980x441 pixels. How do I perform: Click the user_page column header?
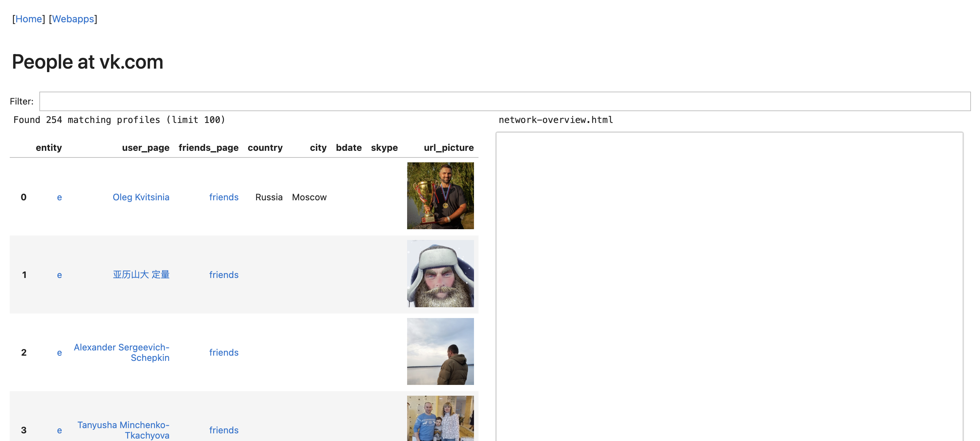coord(146,148)
